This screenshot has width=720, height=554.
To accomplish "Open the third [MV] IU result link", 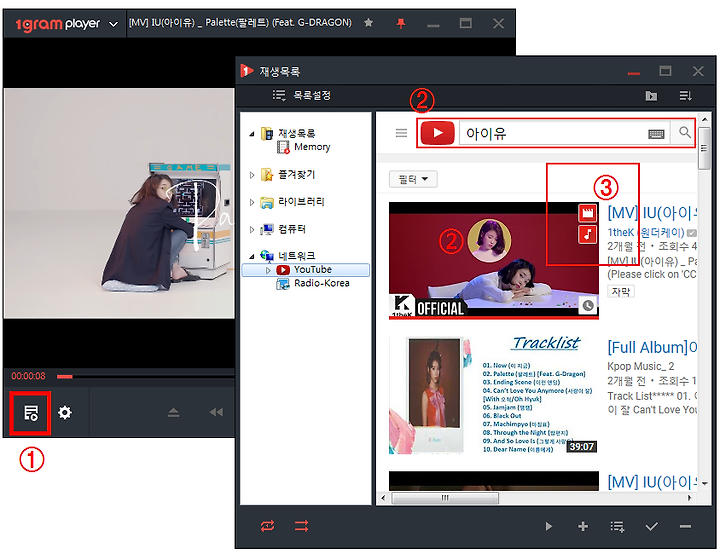I will 652,482.
